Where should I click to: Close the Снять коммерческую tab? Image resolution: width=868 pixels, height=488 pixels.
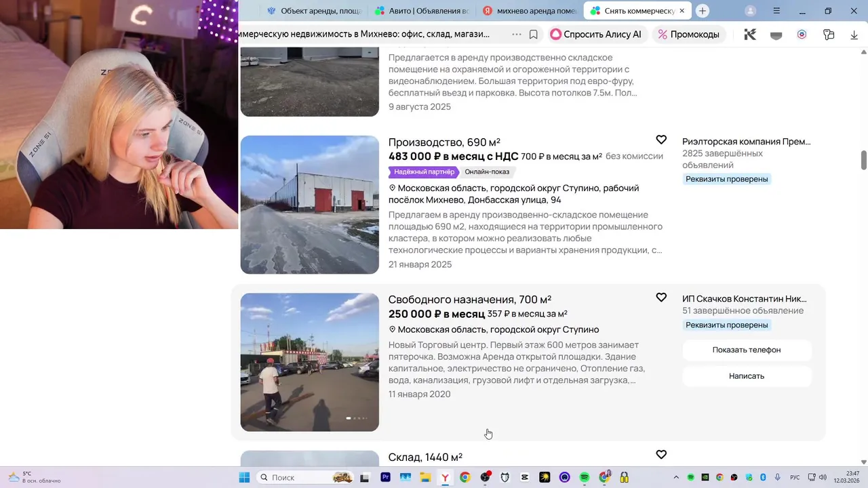(682, 11)
